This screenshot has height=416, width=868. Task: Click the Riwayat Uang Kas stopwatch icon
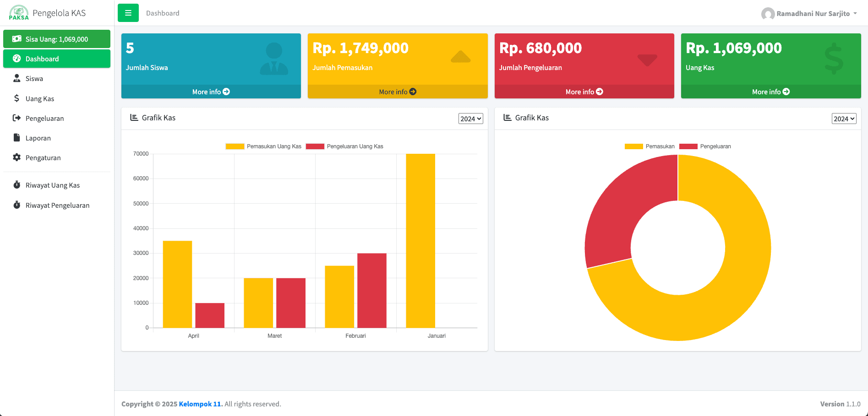[17, 185]
